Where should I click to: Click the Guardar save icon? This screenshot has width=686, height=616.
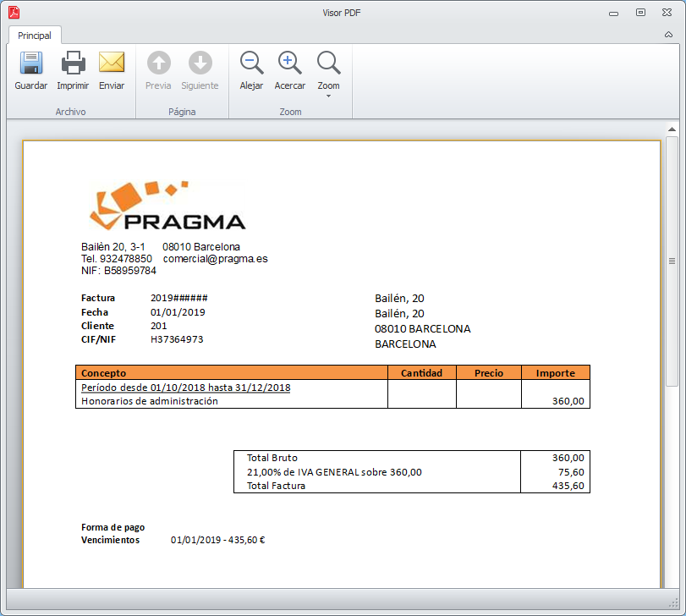point(31,63)
